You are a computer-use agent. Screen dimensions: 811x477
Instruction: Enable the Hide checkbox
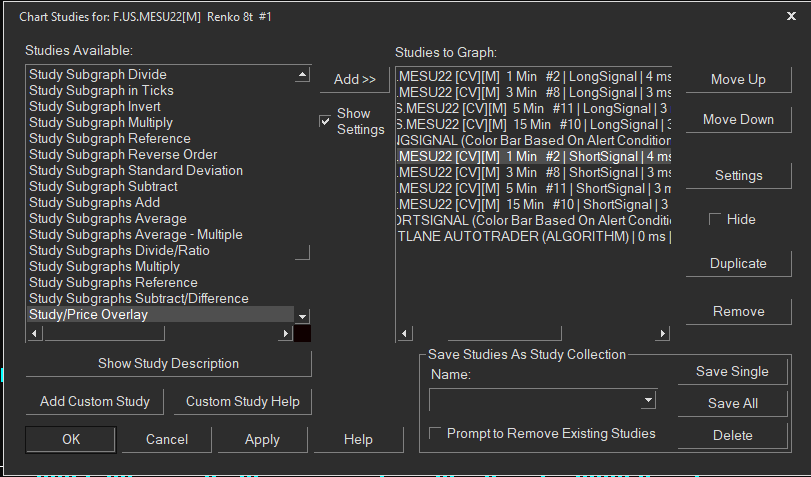point(715,219)
